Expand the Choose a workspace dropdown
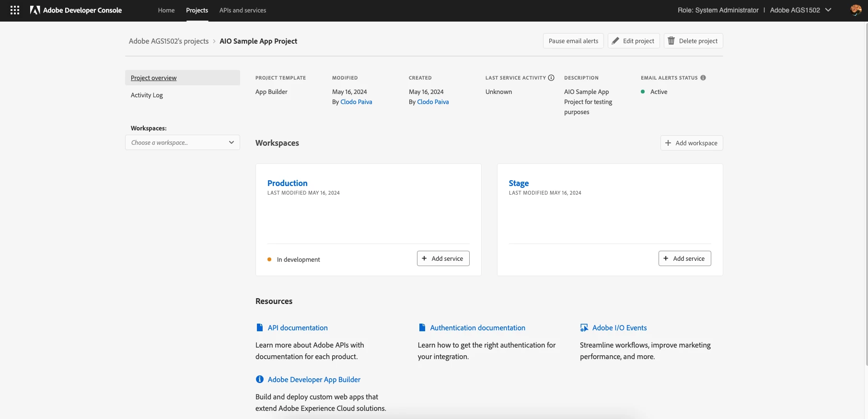 click(x=183, y=142)
